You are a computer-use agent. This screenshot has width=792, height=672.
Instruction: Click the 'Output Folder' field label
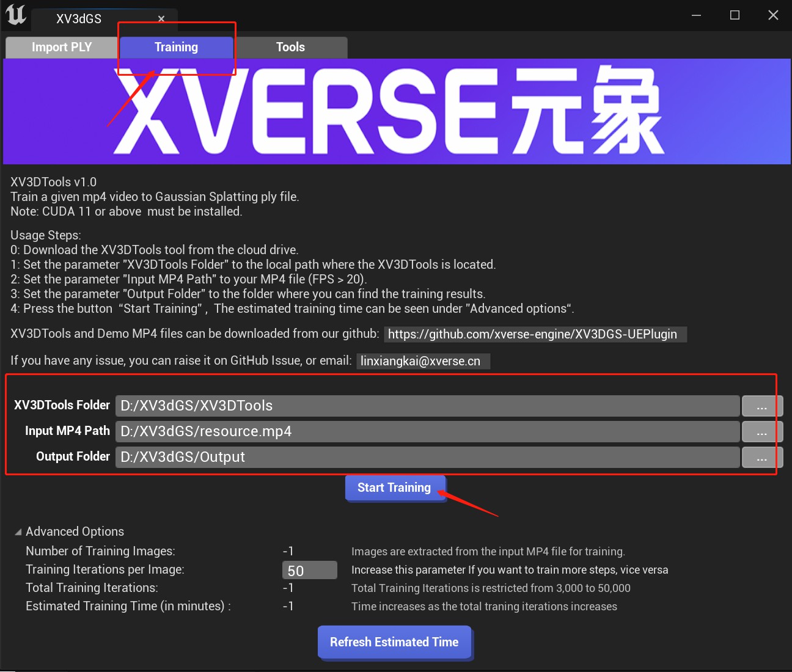tap(73, 456)
